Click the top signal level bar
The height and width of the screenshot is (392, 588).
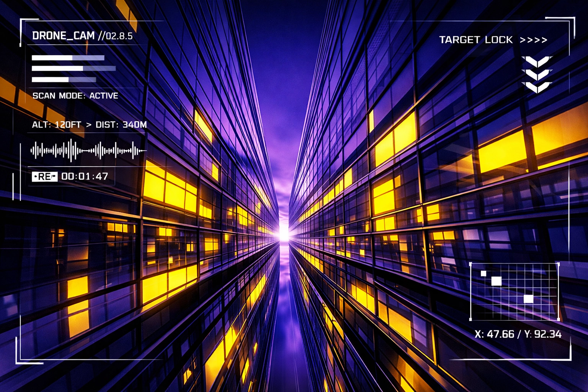(68, 58)
